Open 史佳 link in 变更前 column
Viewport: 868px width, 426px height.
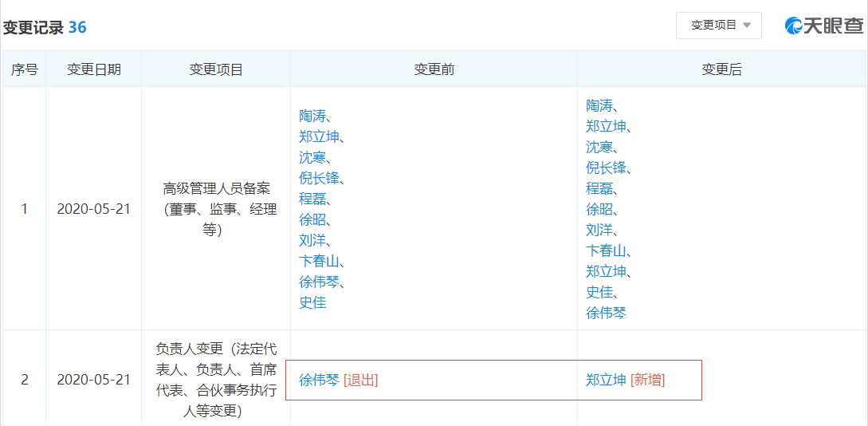click(312, 302)
